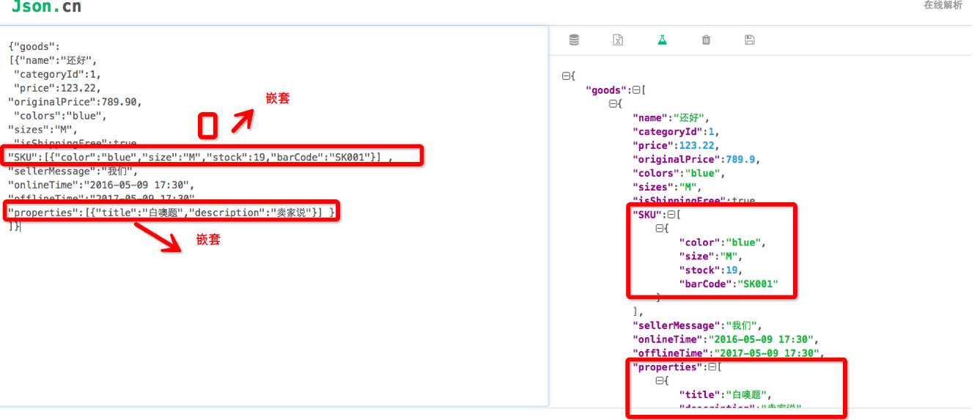Screen dimensions: 980x420
Task: Collapse the object inside the properties array
Action: click(x=660, y=380)
